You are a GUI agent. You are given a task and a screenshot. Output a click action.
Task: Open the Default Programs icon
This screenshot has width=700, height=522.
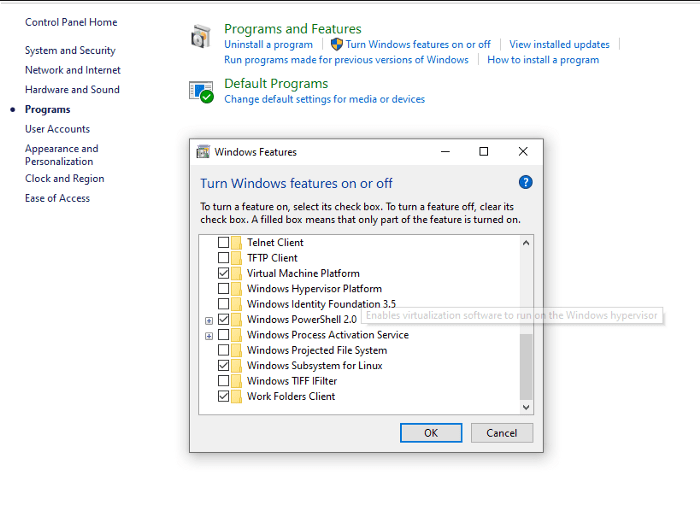pyautogui.click(x=201, y=92)
